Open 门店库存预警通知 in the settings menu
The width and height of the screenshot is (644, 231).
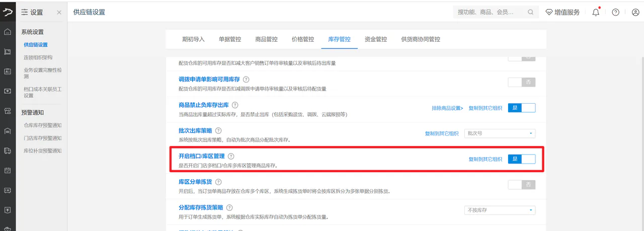tap(42, 138)
